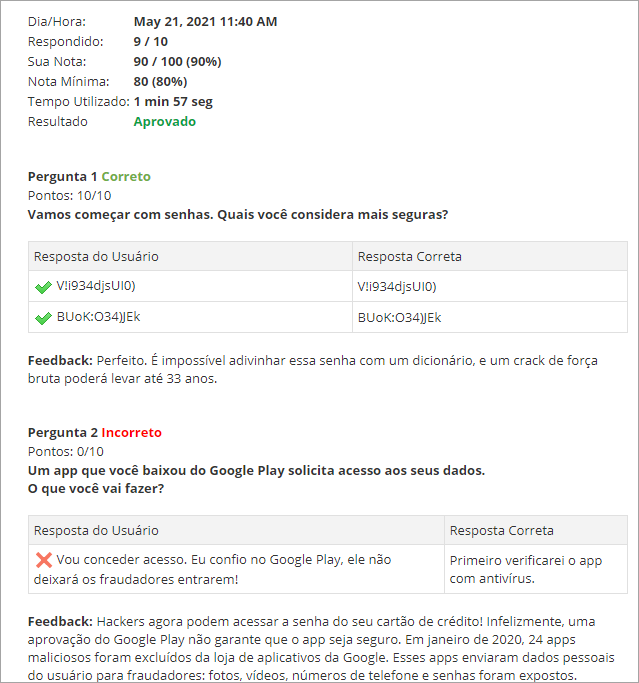Click the date May 21, 2021 11:40 AM
This screenshot has height=683, width=639.
coord(205,22)
